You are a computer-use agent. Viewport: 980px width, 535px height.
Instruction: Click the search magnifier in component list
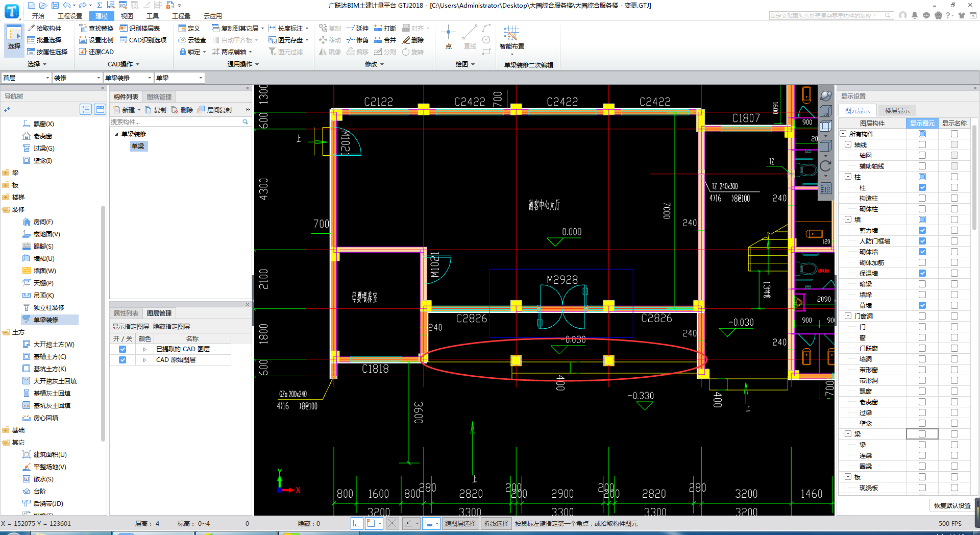point(245,122)
